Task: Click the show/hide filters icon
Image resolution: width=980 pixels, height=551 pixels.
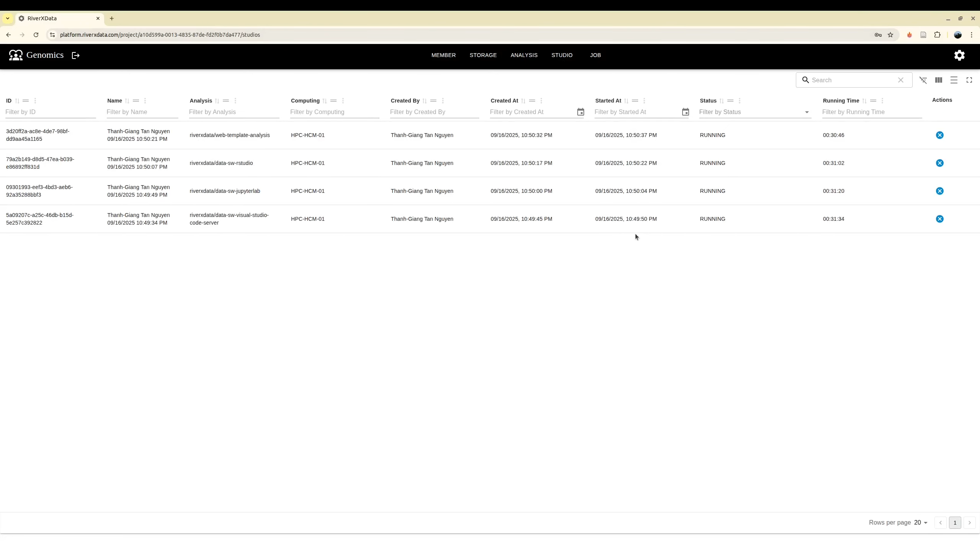Action: [923, 80]
